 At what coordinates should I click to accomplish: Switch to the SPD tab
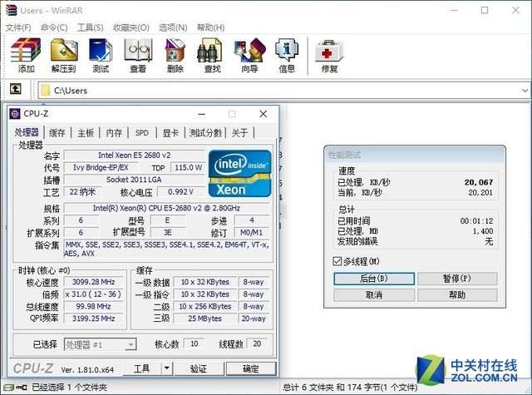point(142,133)
